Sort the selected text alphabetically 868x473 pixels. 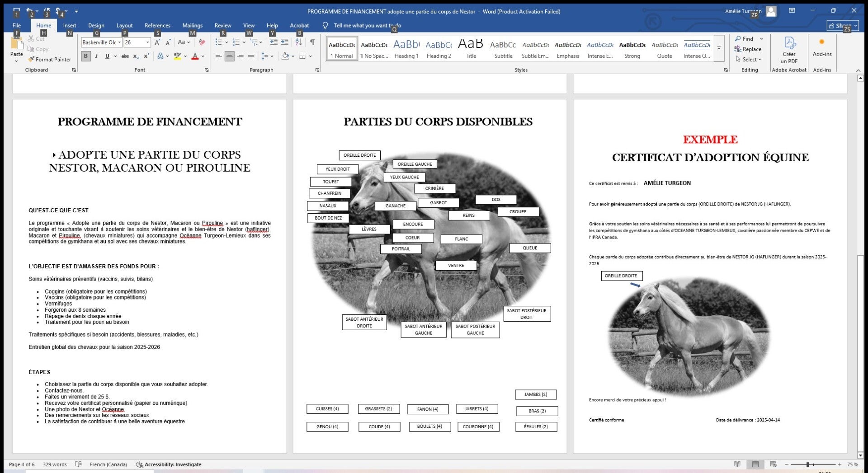coord(298,42)
